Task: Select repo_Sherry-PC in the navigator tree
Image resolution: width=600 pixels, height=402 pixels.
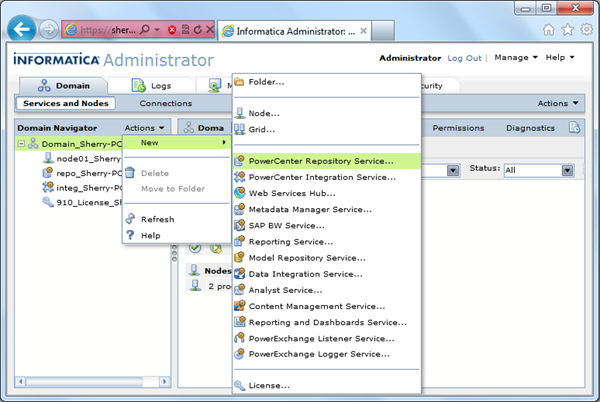Action: pyautogui.click(x=89, y=173)
